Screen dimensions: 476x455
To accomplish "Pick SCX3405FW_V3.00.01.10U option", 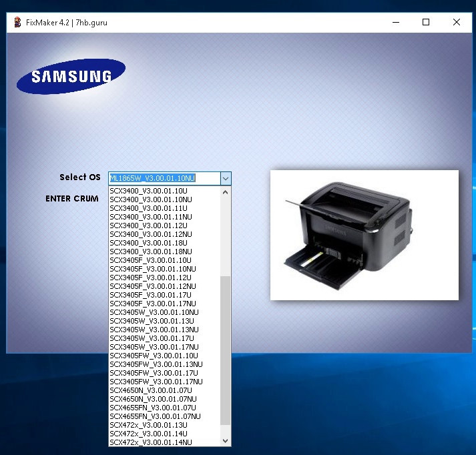I will [164, 356].
